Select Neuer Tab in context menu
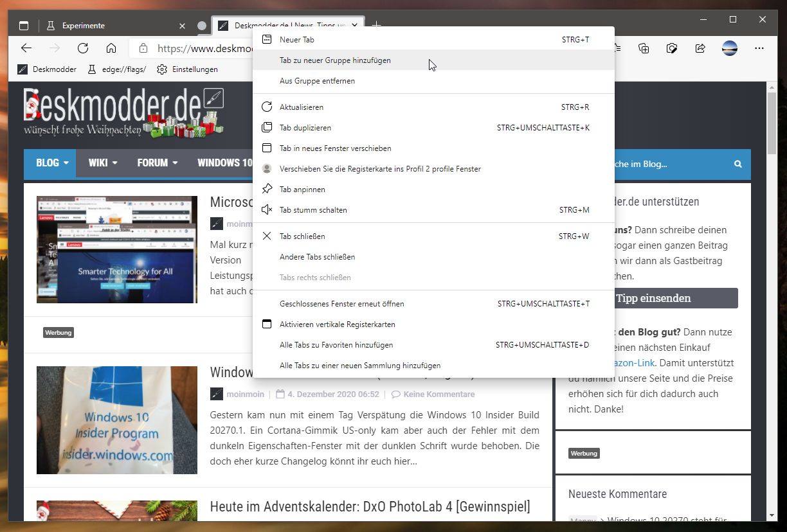Screen dimensions: 787x532 433,40
